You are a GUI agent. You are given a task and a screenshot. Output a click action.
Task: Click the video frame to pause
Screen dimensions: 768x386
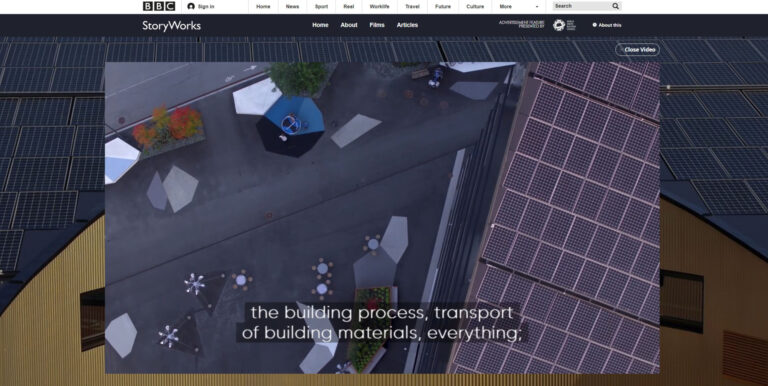click(382, 217)
